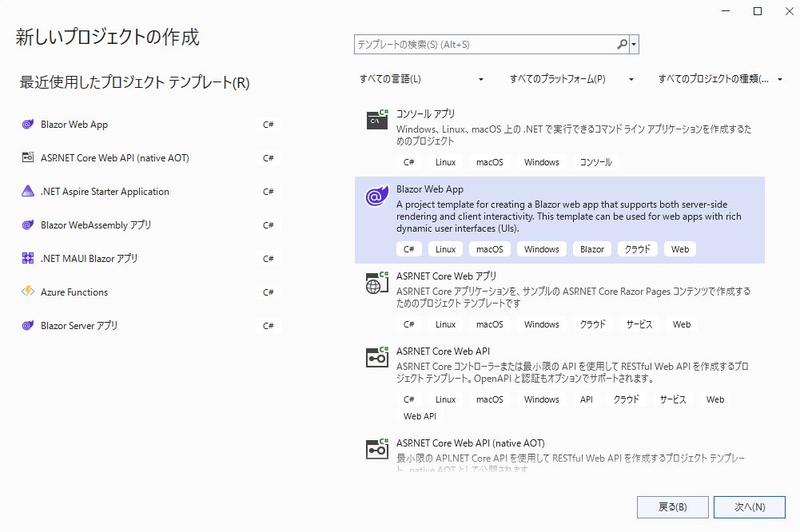Click the Windows tag on ASP.NET Core Web API
This screenshot has height=532, width=800.
(x=541, y=399)
